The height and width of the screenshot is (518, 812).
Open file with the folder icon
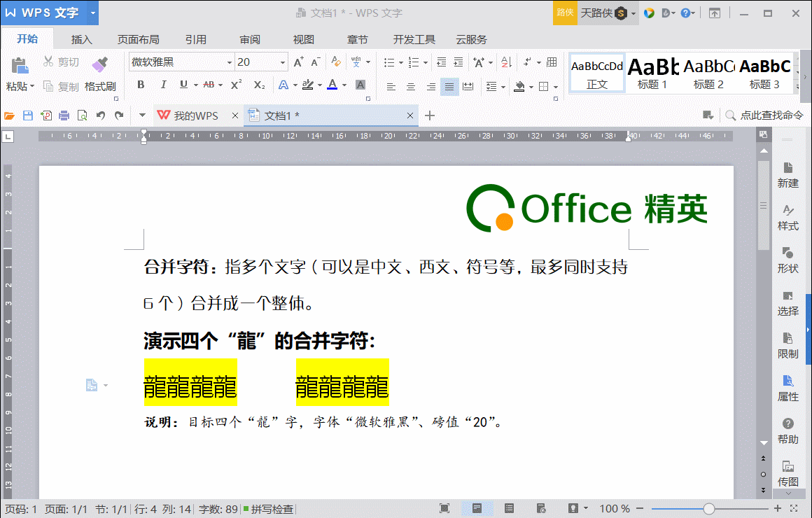pyautogui.click(x=9, y=115)
